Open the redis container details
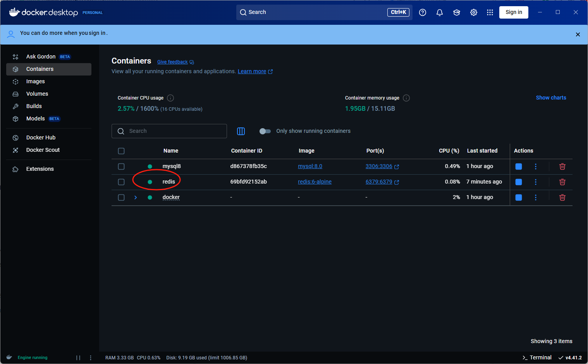 click(x=168, y=182)
